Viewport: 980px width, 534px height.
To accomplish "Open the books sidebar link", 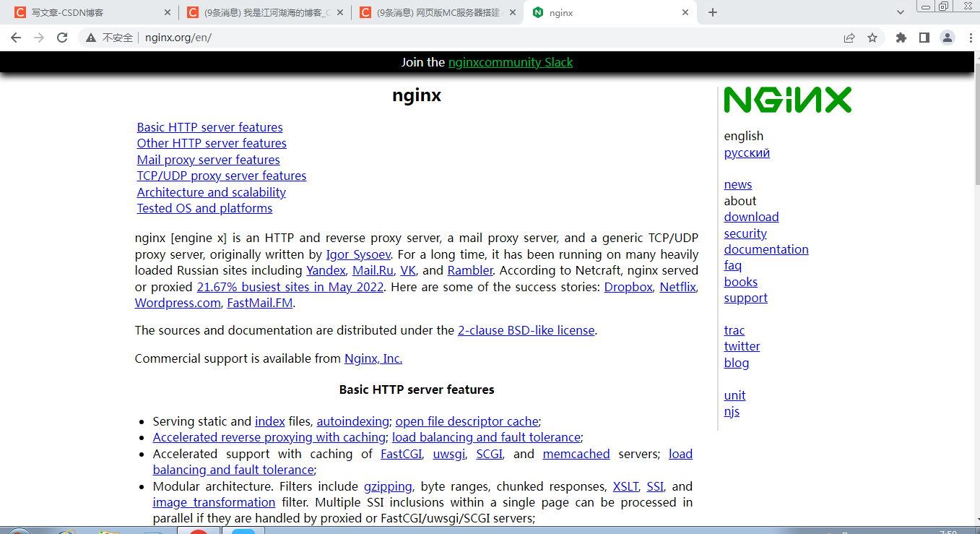I will 741,282.
